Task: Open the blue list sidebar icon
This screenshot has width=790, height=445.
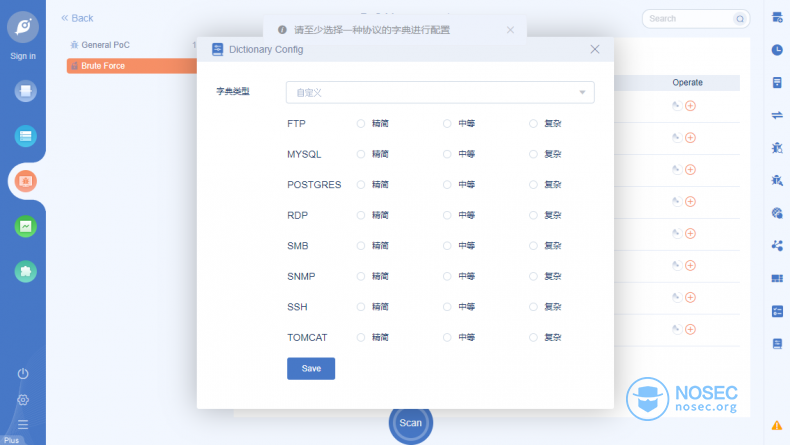Action: pyautogui.click(x=25, y=136)
